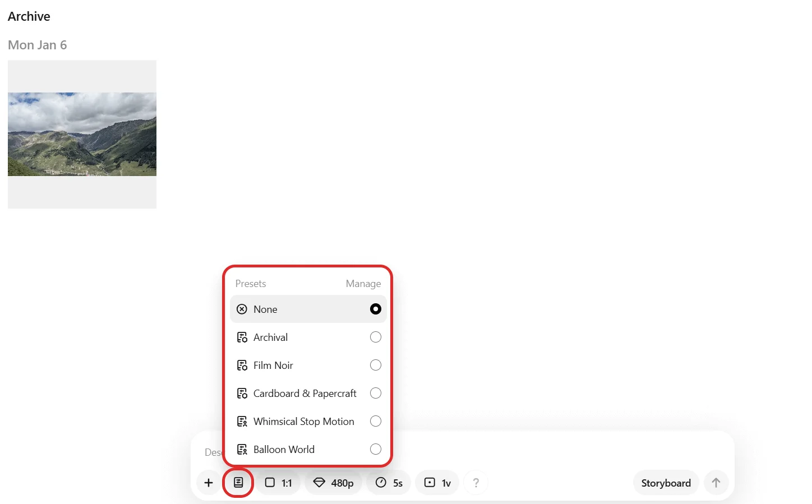812x504 pixels.
Task: Select the Cardboard & Papercraft radio button
Action: 376,393
